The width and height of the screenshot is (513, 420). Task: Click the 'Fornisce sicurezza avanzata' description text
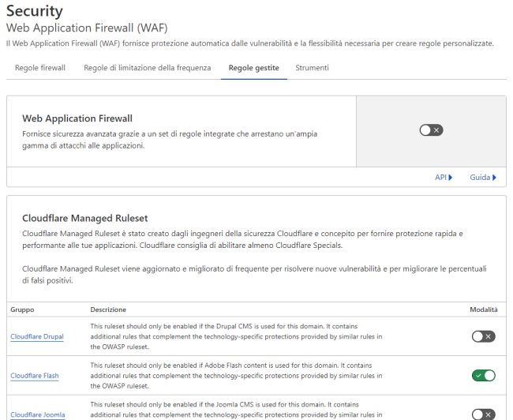click(170, 140)
